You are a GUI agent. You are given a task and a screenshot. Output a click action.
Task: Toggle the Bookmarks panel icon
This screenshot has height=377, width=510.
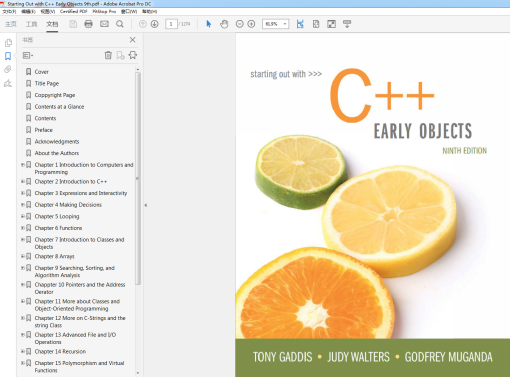[x=8, y=56]
